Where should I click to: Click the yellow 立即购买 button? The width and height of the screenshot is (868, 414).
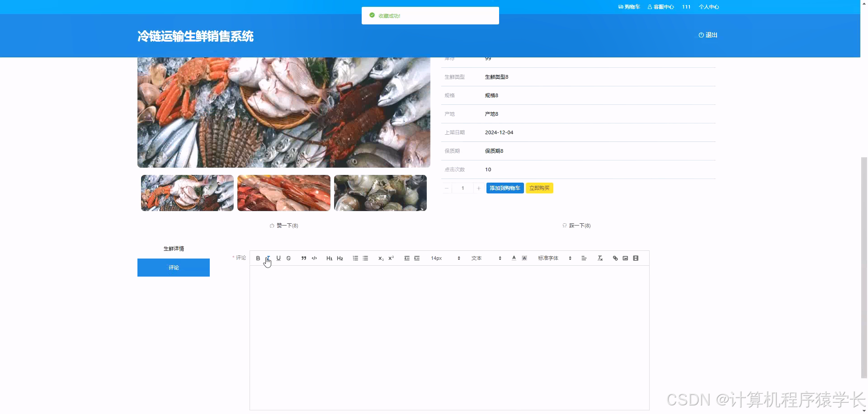coord(539,188)
